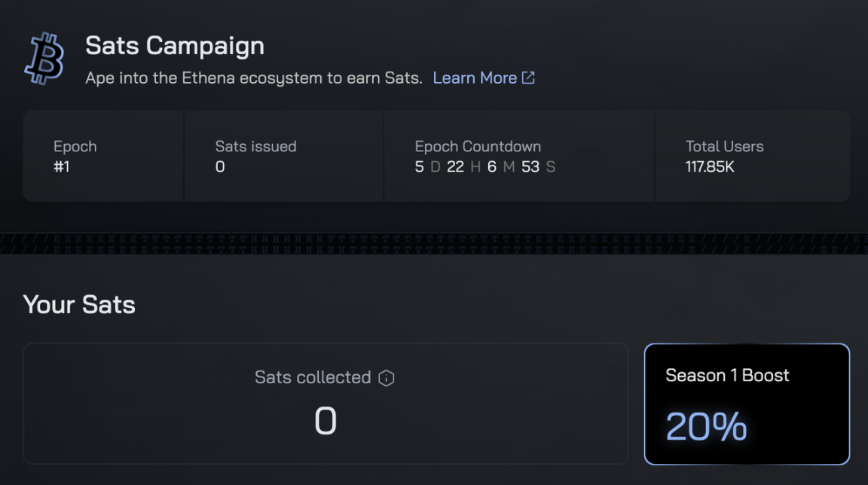Click the Sats collected label

[313, 377]
